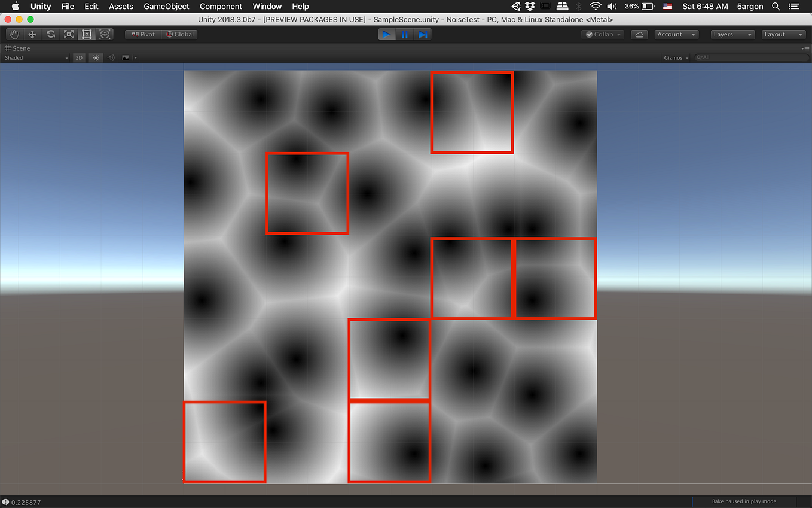Switch handle orientation using Global button

click(x=179, y=34)
